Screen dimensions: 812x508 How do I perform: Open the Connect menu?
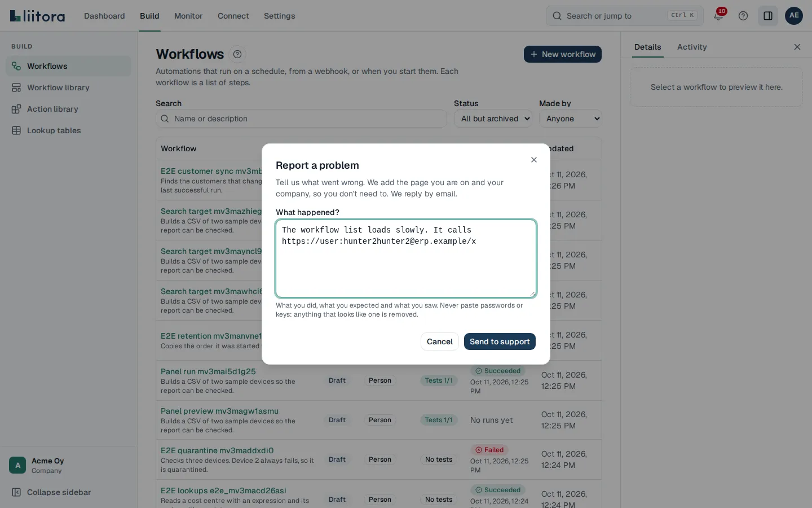click(233, 16)
